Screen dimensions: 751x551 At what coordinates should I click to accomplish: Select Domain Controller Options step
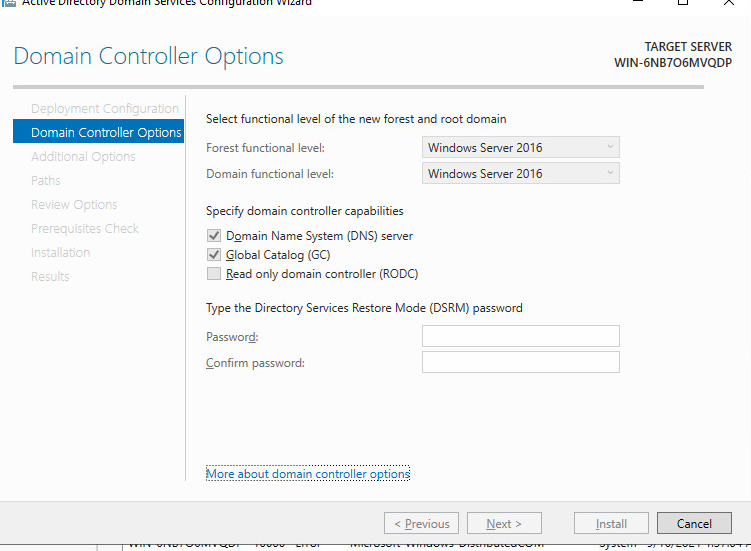(x=106, y=133)
